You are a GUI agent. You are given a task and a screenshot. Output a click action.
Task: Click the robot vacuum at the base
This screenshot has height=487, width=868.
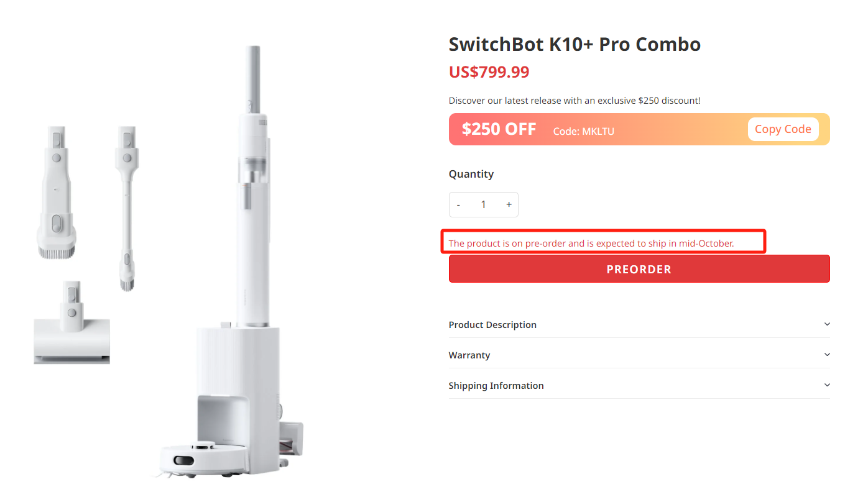click(x=189, y=460)
